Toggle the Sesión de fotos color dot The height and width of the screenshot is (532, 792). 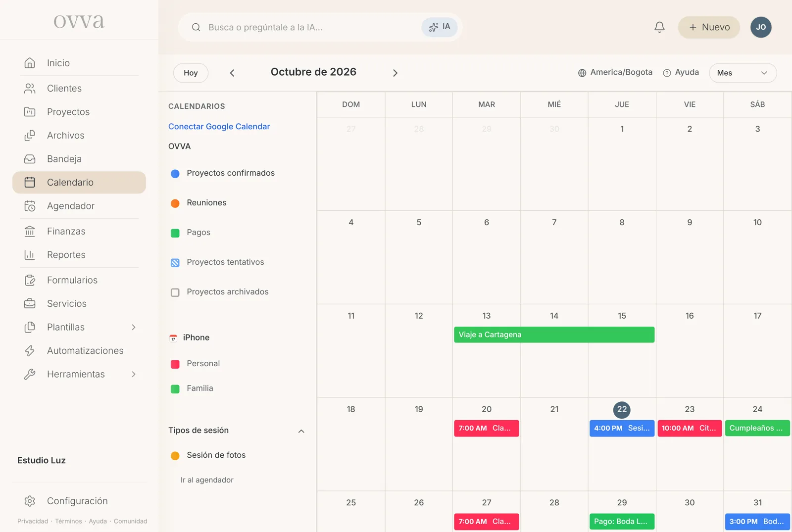click(175, 456)
